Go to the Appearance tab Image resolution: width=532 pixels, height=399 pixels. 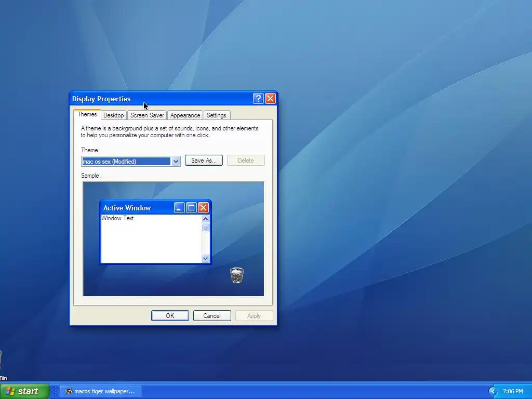[x=185, y=115]
